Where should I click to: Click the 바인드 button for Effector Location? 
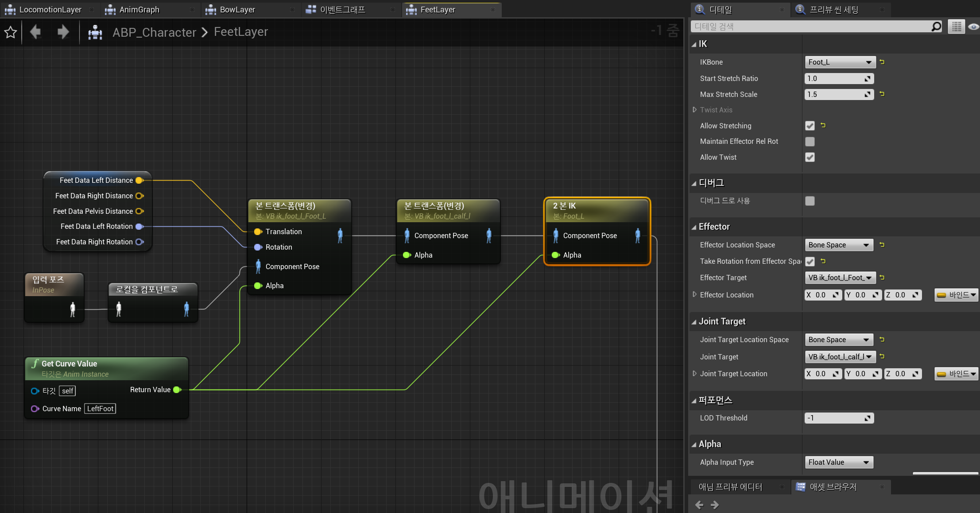(956, 295)
